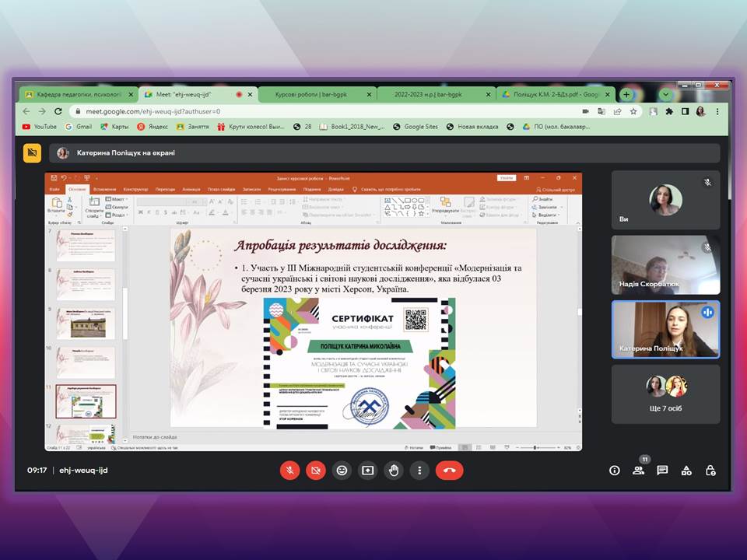Select Катерина Поліщук video tile

point(665,329)
